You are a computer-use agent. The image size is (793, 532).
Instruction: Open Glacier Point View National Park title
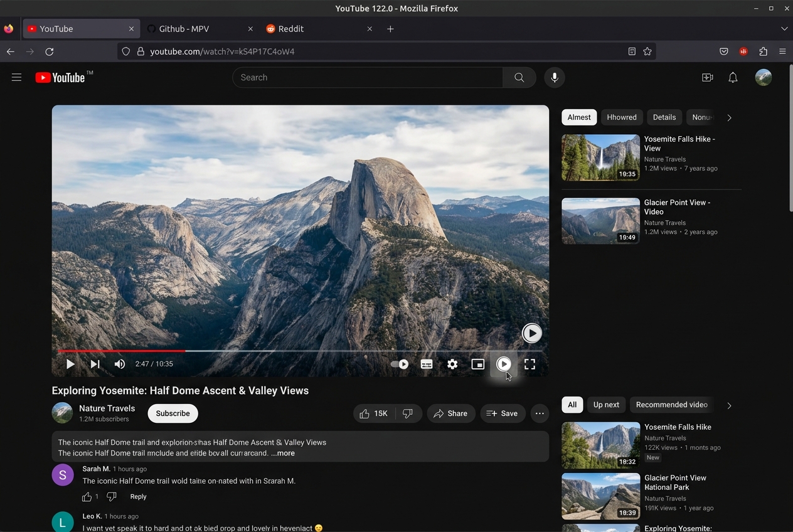pyautogui.click(x=675, y=482)
